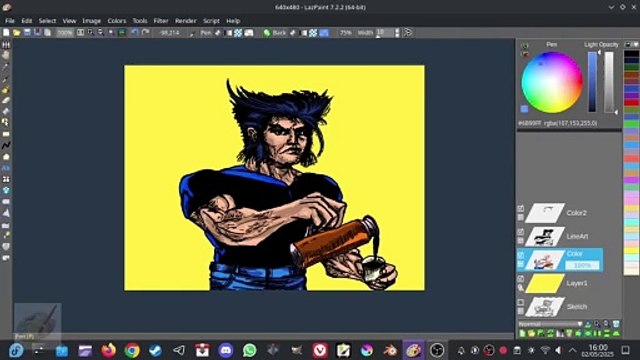This screenshot has width=640, height=360.
Task: Pick the bright red palette swatch
Action: click(631, 102)
